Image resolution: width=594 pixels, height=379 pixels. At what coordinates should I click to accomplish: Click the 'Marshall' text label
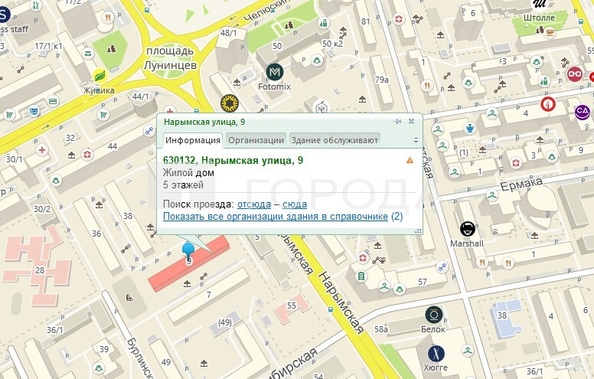pos(467,243)
